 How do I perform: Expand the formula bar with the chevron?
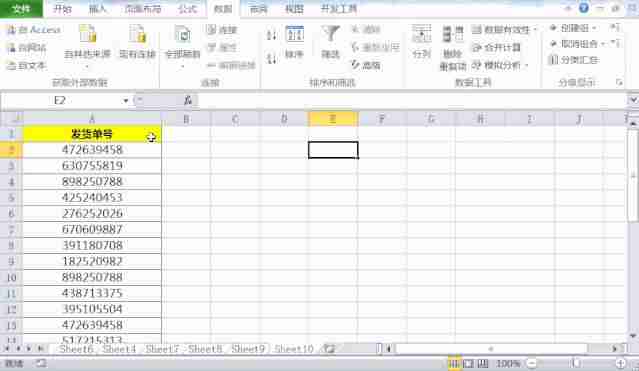pyautogui.click(x=633, y=100)
